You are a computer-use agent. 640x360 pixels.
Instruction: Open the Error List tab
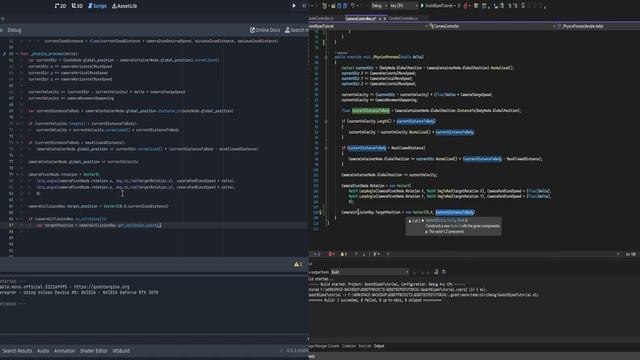click(364, 346)
